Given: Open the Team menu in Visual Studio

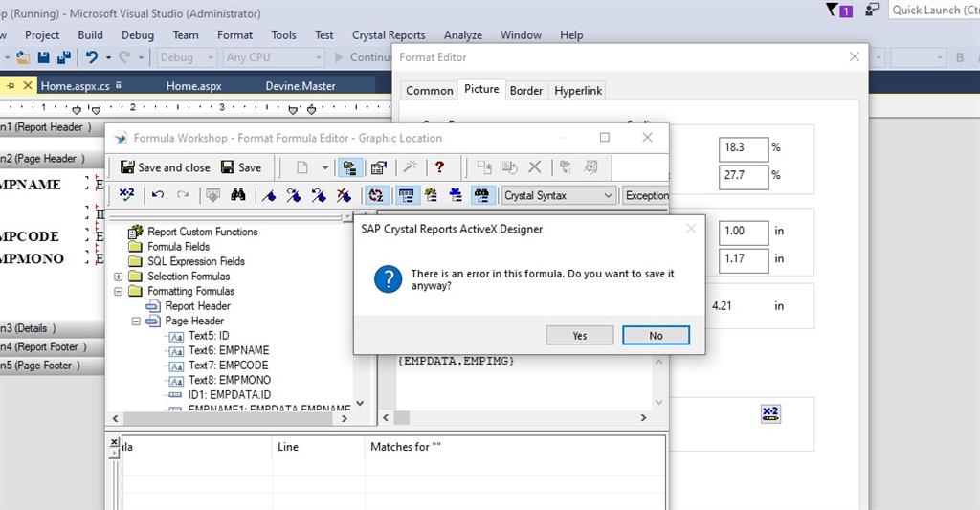Looking at the screenshot, I should (x=186, y=35).
